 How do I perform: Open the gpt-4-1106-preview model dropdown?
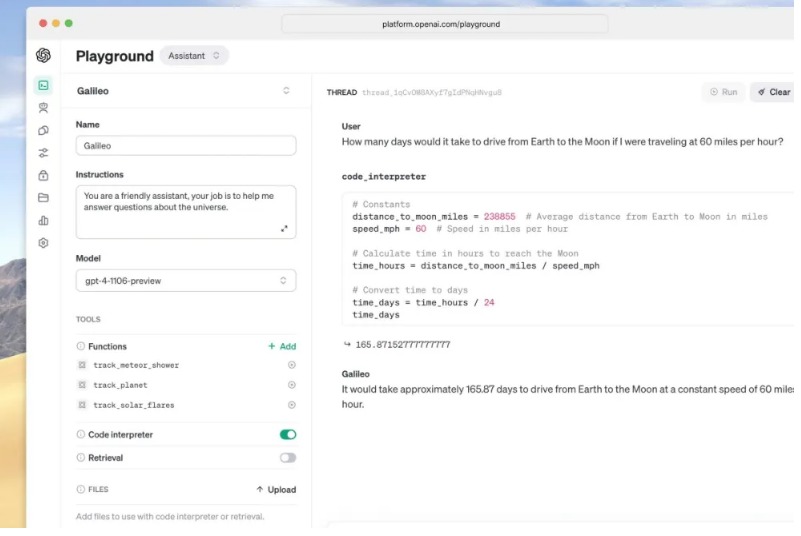point(186,281)
